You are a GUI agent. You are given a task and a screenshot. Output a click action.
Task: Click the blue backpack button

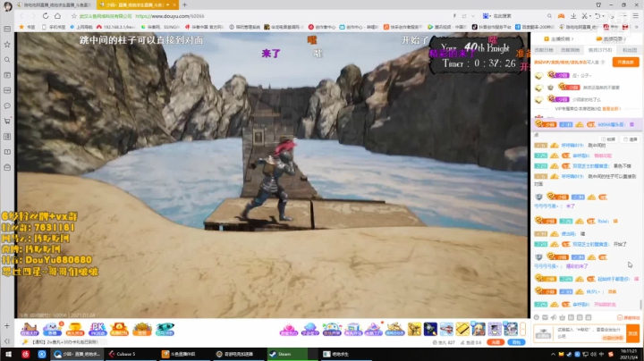click(x=516, y=342)
